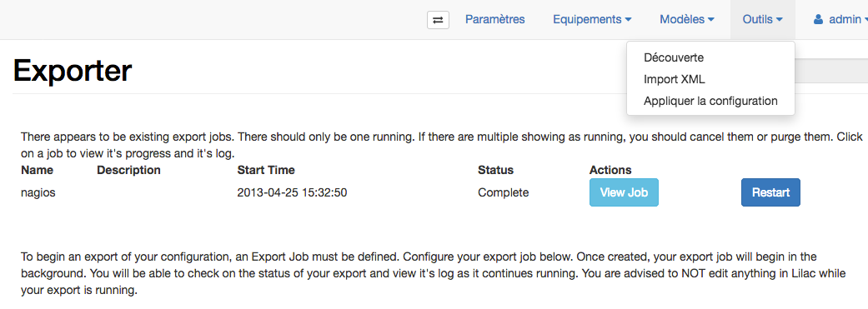Click the caret beside Modèles

tap(711, 20)
